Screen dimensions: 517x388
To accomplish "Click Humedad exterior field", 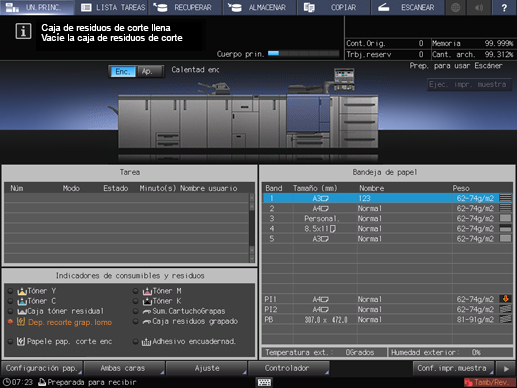I will 450,352.
